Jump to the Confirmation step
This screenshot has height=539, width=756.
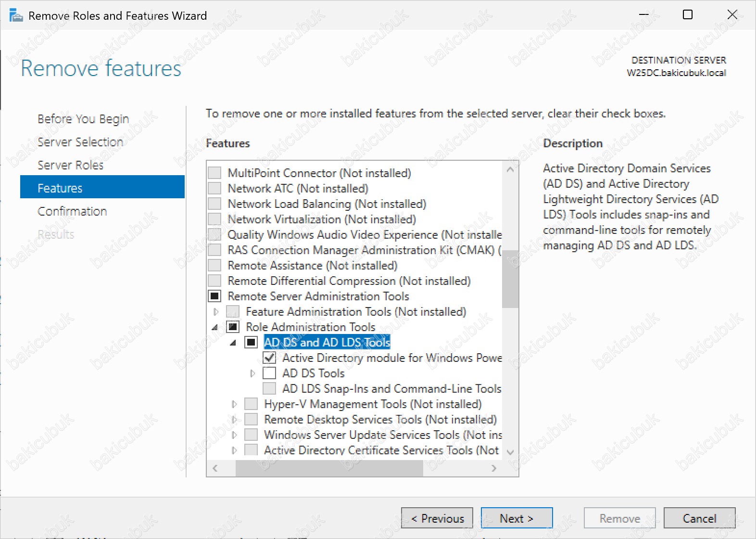point(72,211)
